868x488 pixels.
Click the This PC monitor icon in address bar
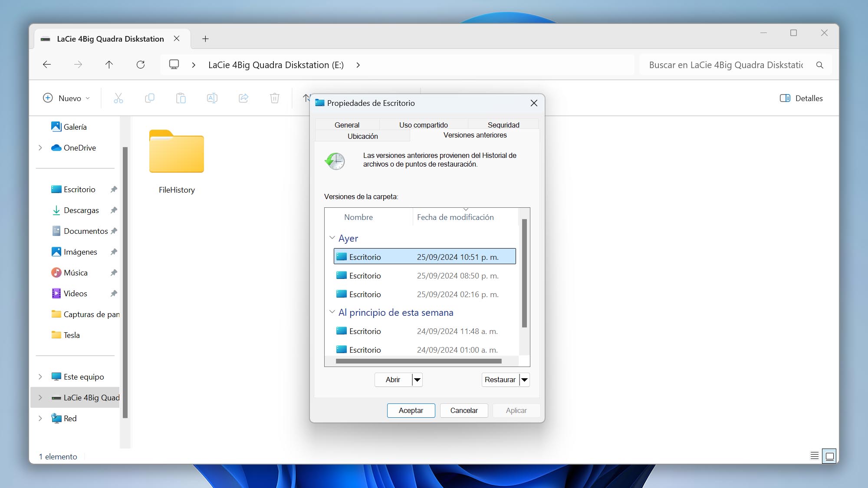coord(174,65)
